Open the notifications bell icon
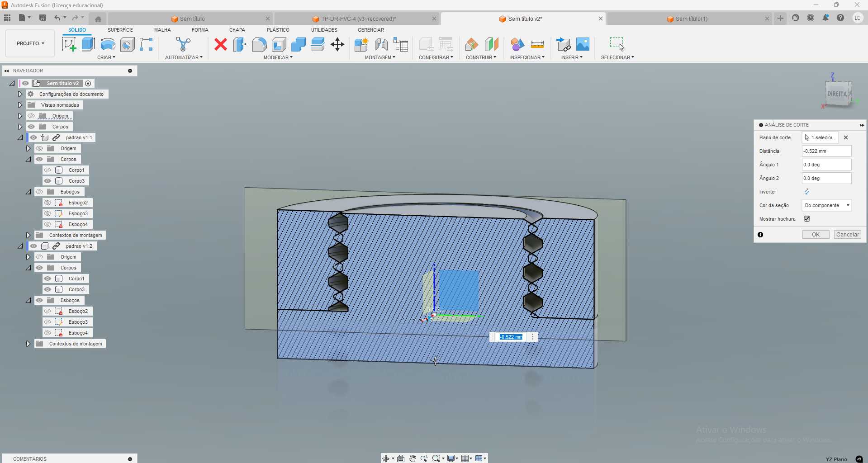 825,18
